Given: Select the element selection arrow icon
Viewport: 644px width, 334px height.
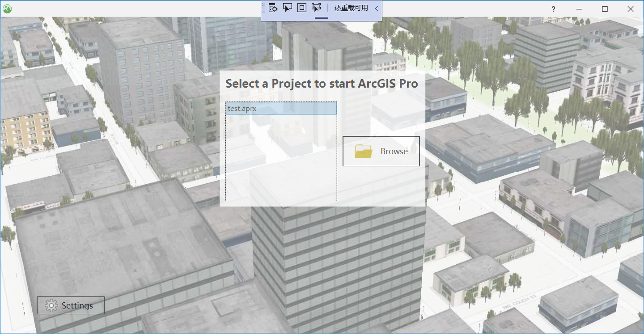Looking at the screenshot, I should coord(288,8).
